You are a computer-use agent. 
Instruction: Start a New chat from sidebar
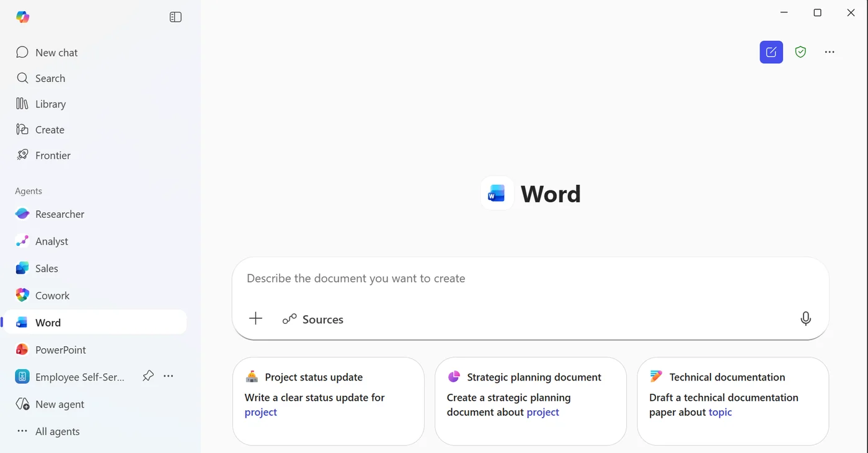click(94, 53)
